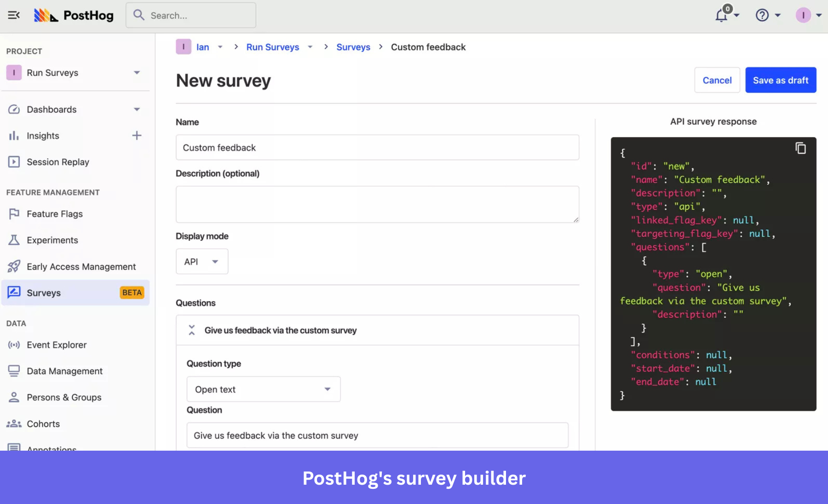Open Cohorts in the sidebar

coord(43,424)
